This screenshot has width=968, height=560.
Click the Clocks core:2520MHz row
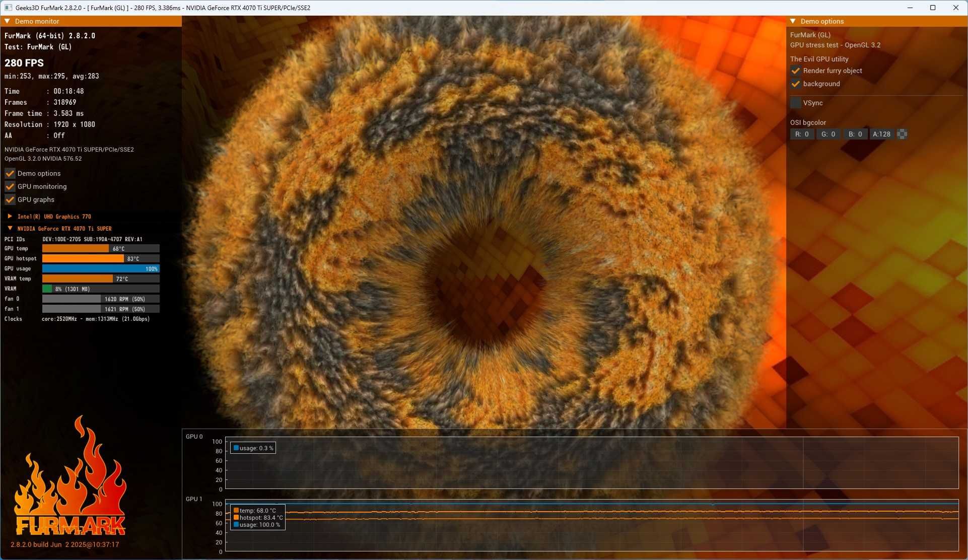77,319
